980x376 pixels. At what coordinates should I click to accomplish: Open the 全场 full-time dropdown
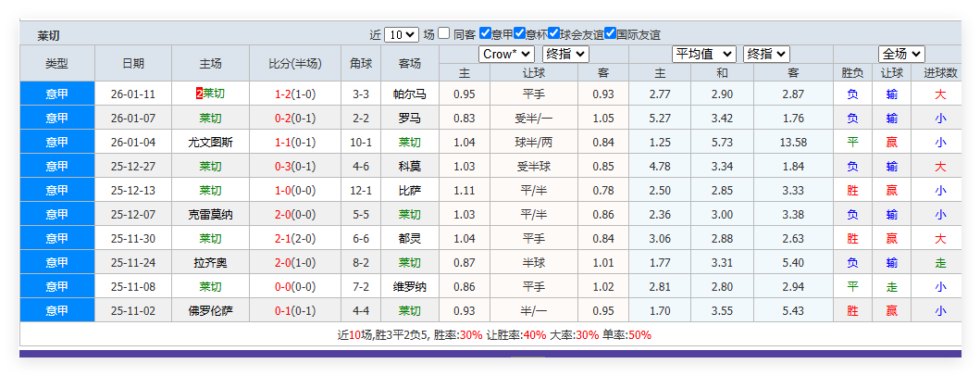(901, 55)
